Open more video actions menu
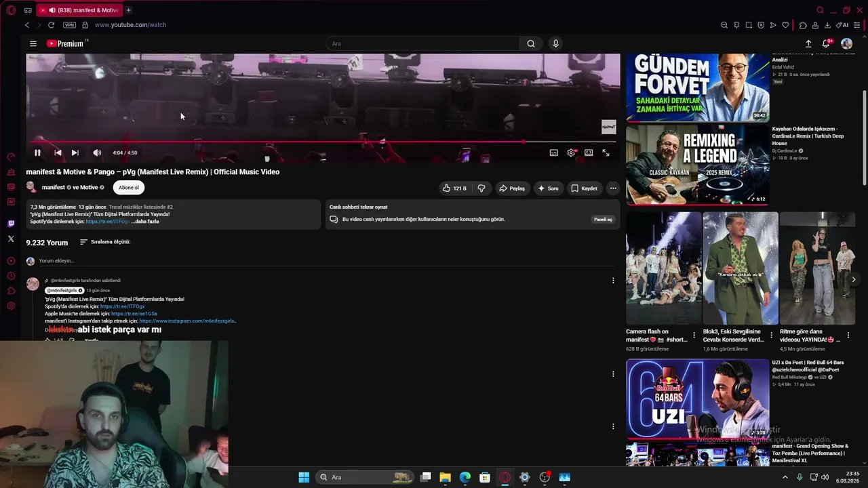This screenshot has width=868, height=488. pos(613,188)
